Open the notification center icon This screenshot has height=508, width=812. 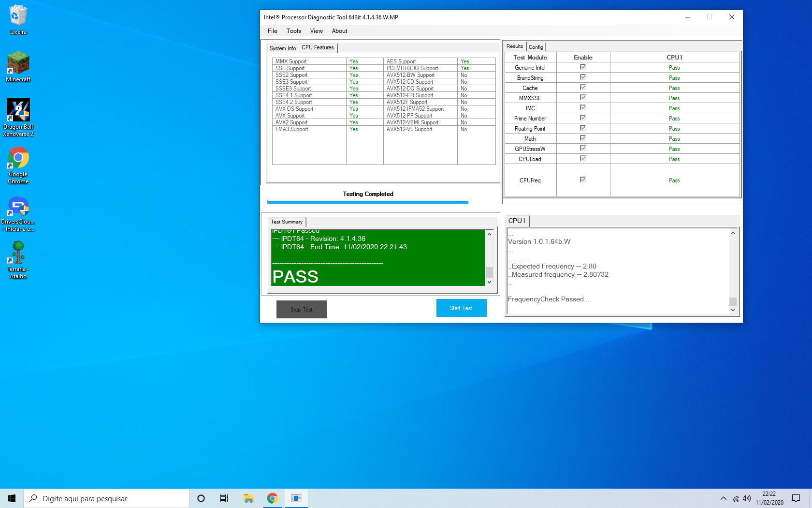796,498
